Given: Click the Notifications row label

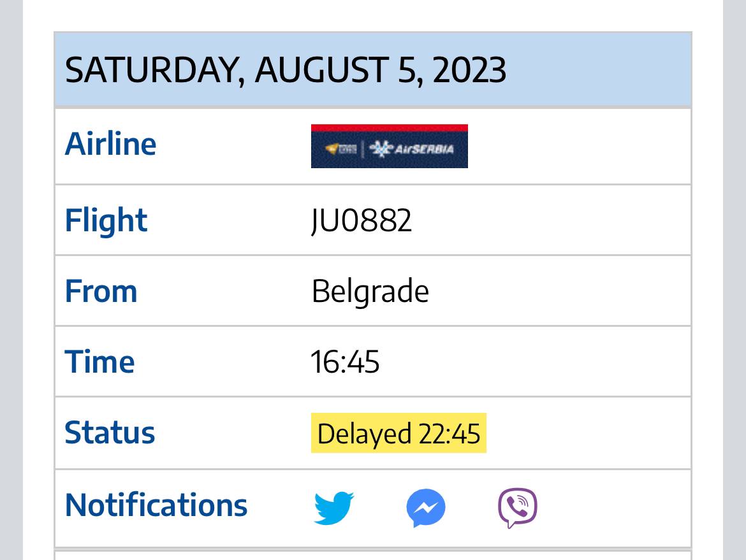Looking at the screenshot, I should pyautogui.click(x=156, y=505).
